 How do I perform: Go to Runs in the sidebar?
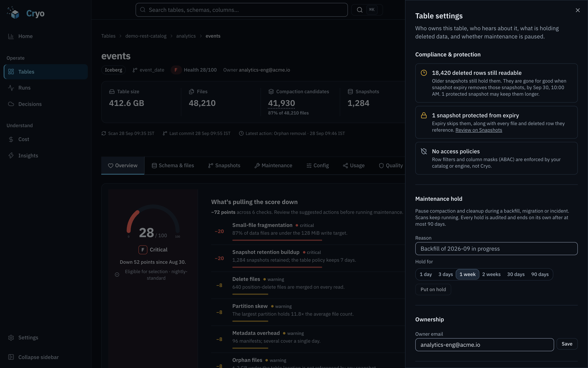46,88
